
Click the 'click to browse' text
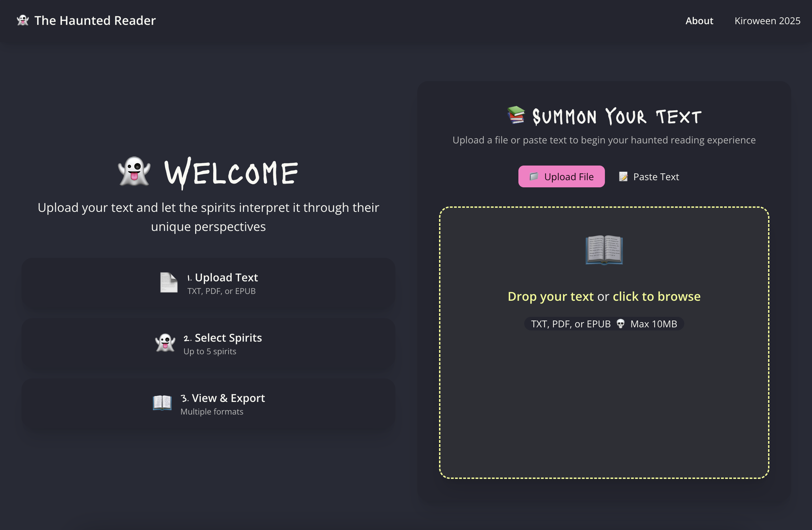pos(656,296)
